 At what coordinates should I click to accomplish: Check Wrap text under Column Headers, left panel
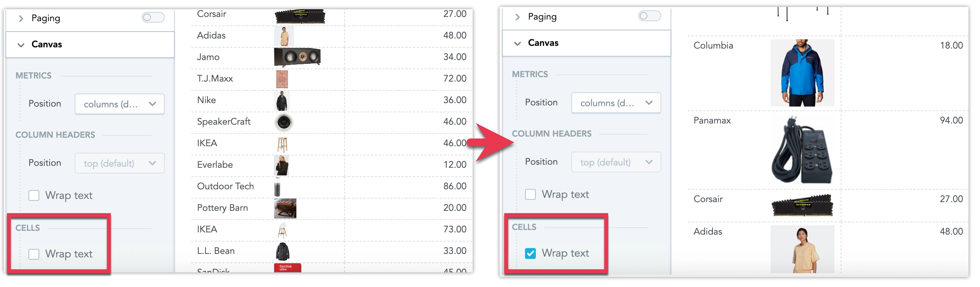pos(34,195)
